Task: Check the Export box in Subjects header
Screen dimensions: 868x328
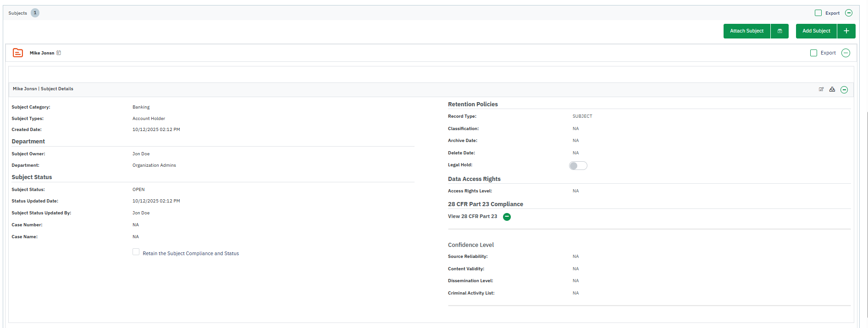Action: 818,13
